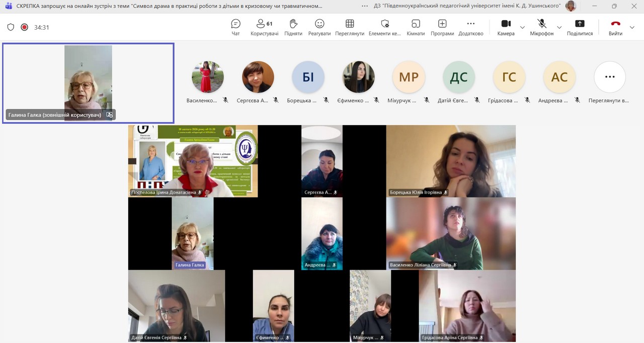The width and height of the screenshot is (644, 343).
Task: Open the Додатково more actions menu
Action: (x=471, y=27)
